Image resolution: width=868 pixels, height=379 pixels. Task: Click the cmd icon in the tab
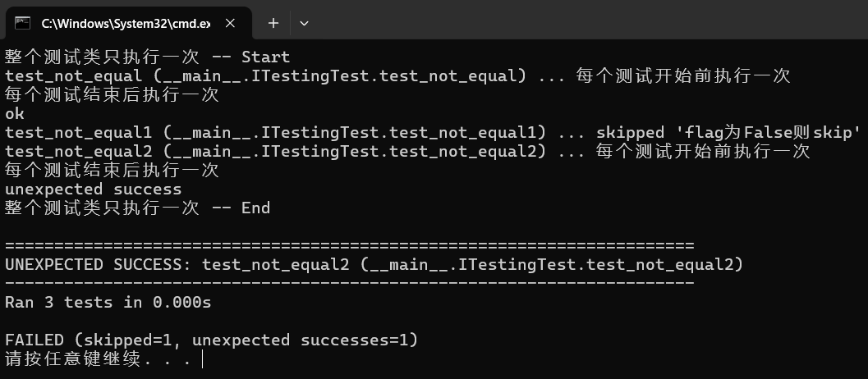(23, 23)
